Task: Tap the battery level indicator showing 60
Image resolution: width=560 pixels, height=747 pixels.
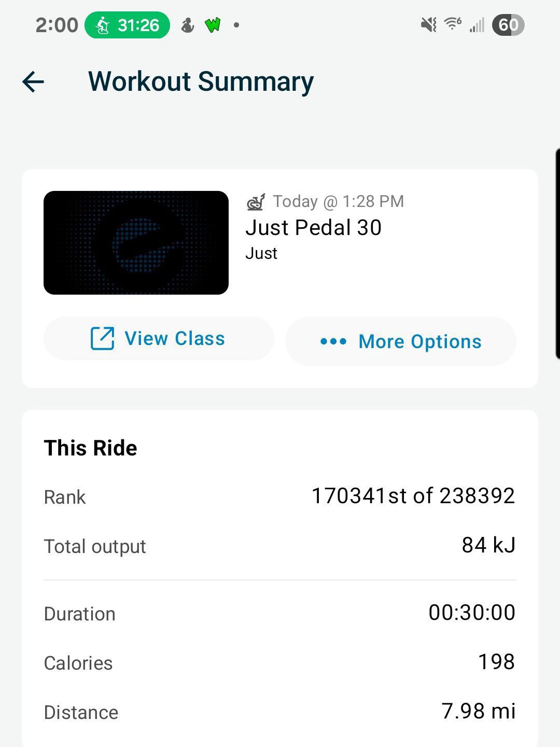Action: 508,25
